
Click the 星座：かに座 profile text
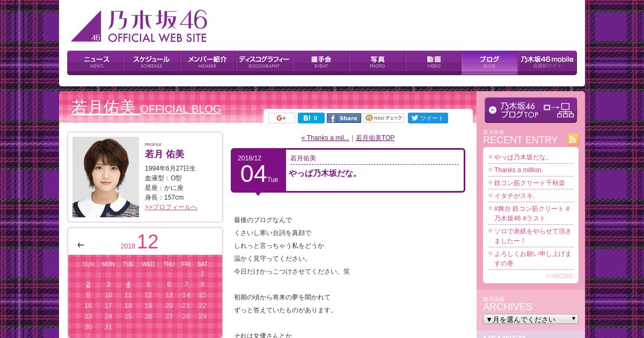164,188
